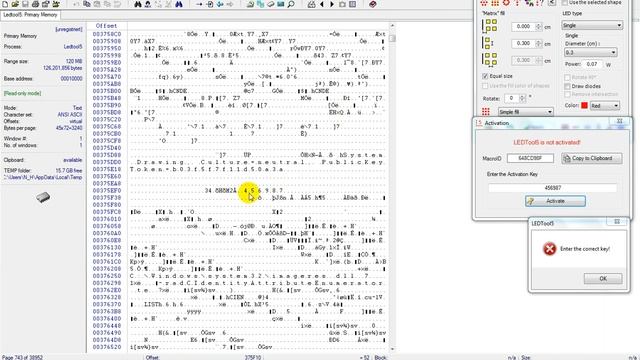Toggle the Remove intersection checkbox

pos(567,94)
